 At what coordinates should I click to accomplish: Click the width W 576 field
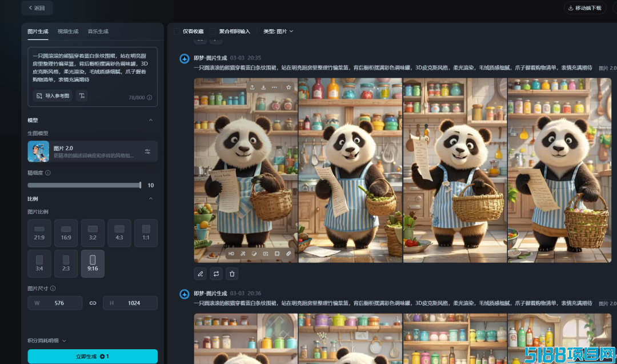point(55,303)
